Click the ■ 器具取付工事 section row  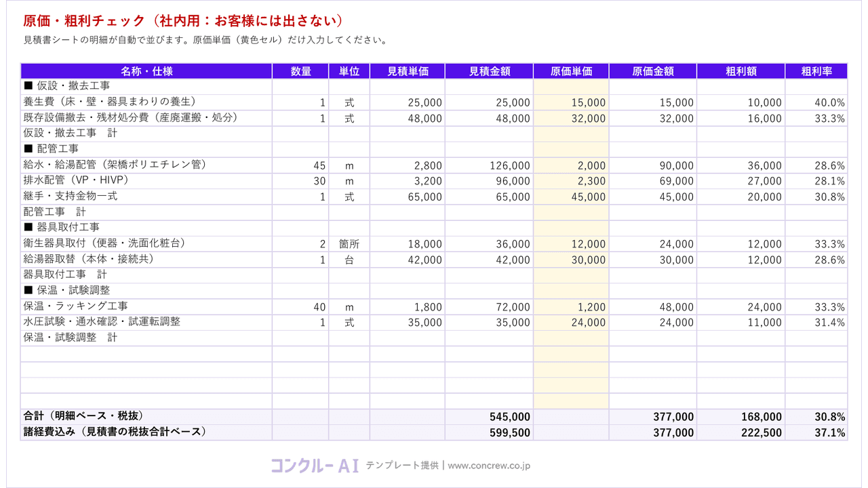tap(434, 228)
